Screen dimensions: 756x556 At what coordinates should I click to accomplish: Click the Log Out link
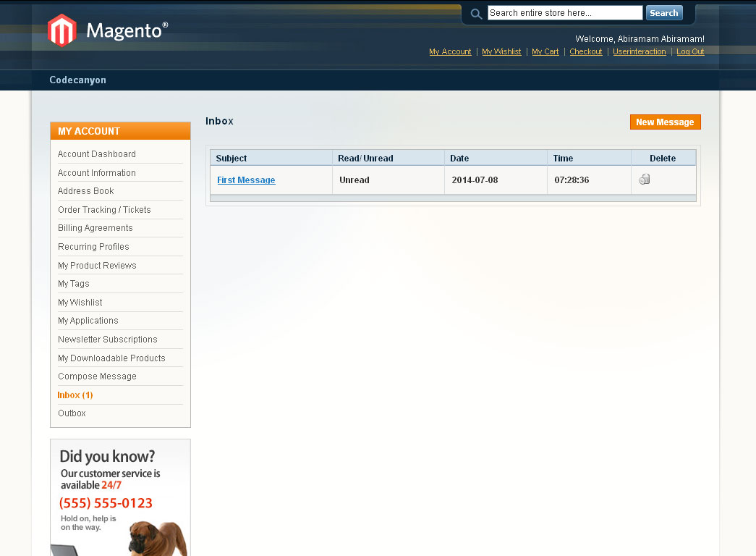pos(690,52)
